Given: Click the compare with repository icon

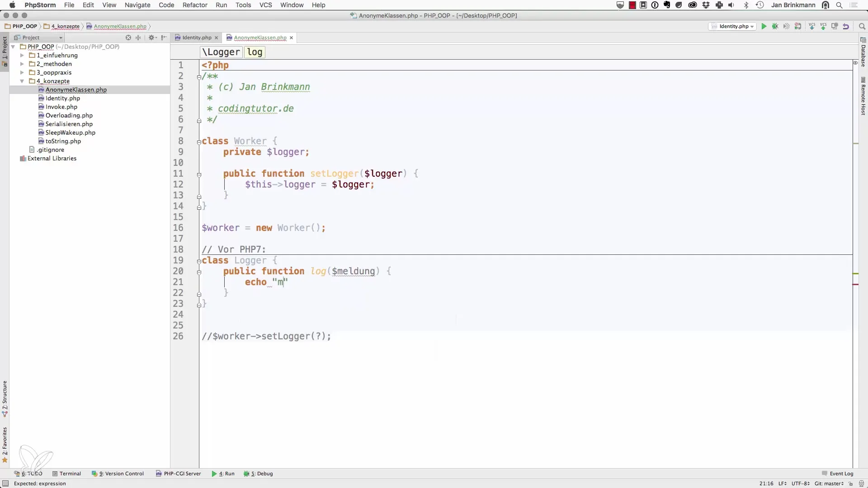Looking at the screenshot, I should (835, 27).
